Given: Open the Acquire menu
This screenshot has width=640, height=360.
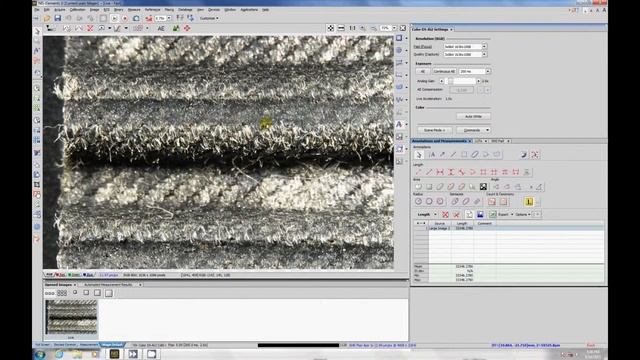Looking at the screenshot, I should click(60, 9).
